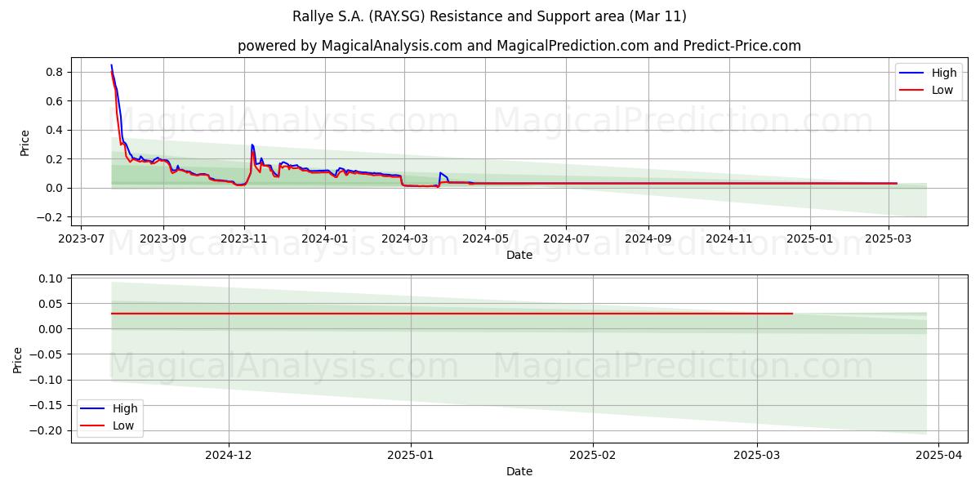The image size is (980, 490).
Task: Click the '2025-04' tick label on the bottom chart
Action: (x=938, y=455)
